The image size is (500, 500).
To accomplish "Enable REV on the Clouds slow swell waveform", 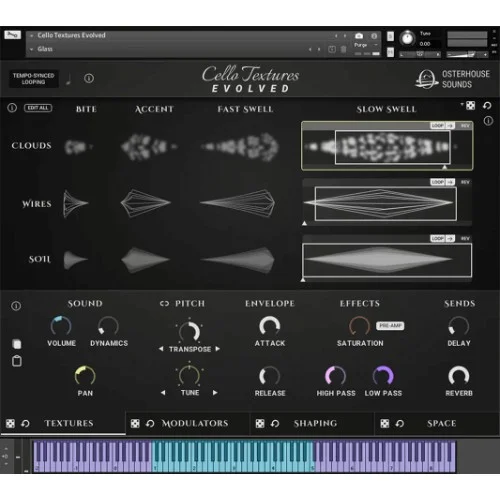I will point(465,126).
